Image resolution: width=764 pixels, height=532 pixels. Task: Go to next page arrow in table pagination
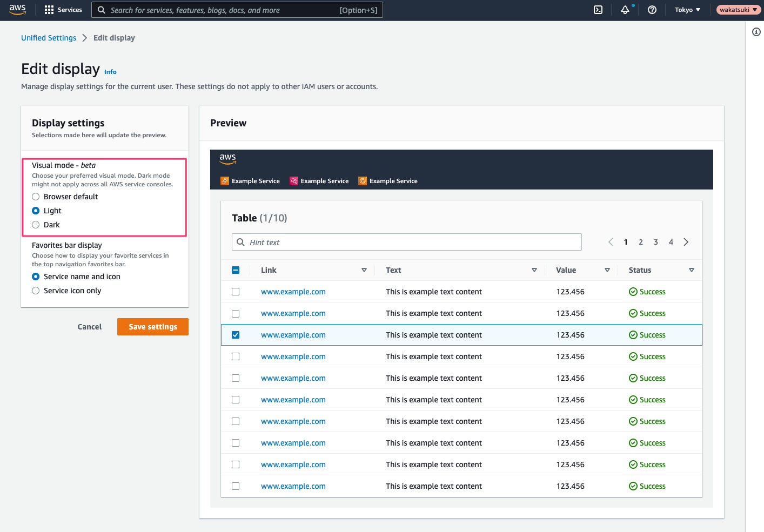pyautogui.click(x=686, y=242)
